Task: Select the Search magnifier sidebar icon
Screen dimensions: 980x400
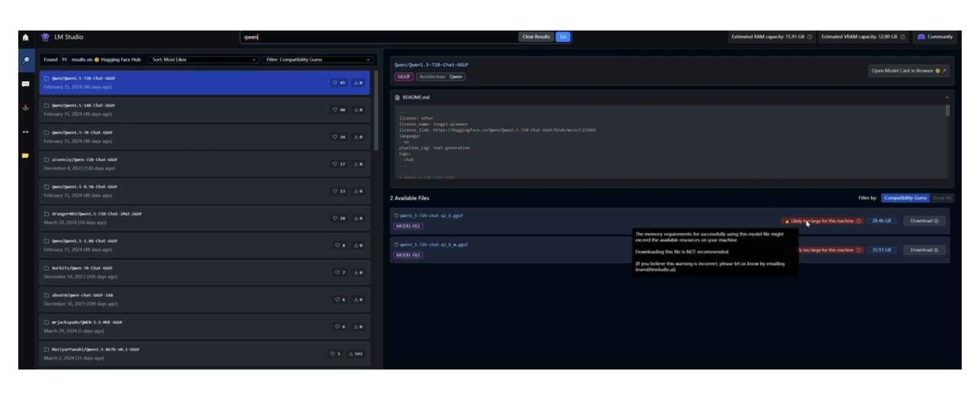Action: point(26,60)
